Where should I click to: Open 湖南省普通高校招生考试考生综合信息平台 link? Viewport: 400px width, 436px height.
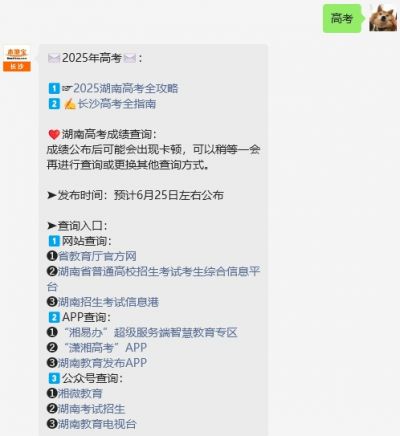154,279
